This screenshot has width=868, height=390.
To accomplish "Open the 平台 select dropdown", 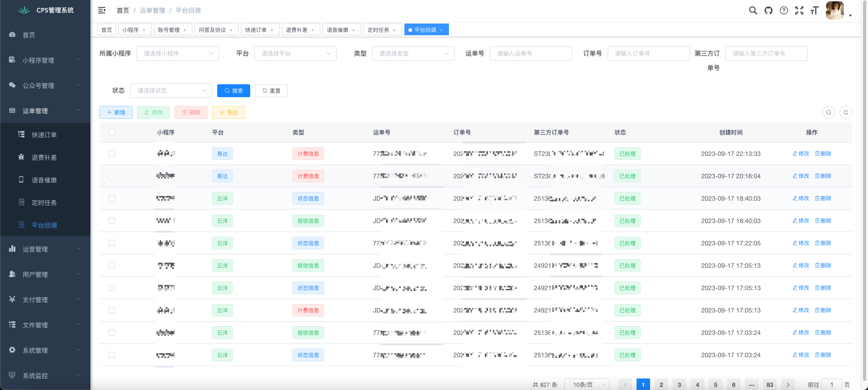I will click(x=295, y=54).
